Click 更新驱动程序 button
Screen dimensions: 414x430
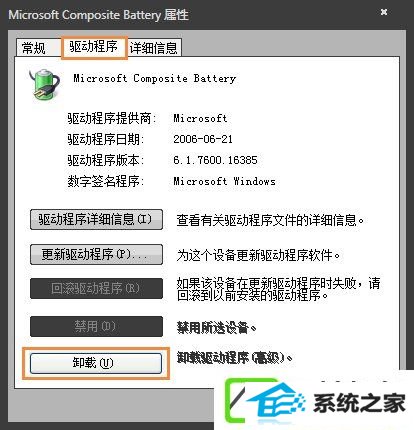pos(96,254)
